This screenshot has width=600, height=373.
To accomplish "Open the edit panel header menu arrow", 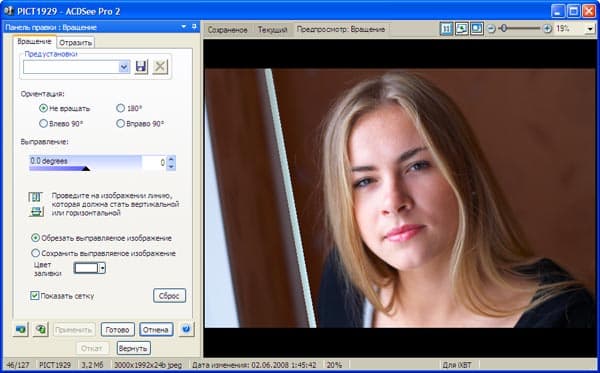I will pos(184,26).
